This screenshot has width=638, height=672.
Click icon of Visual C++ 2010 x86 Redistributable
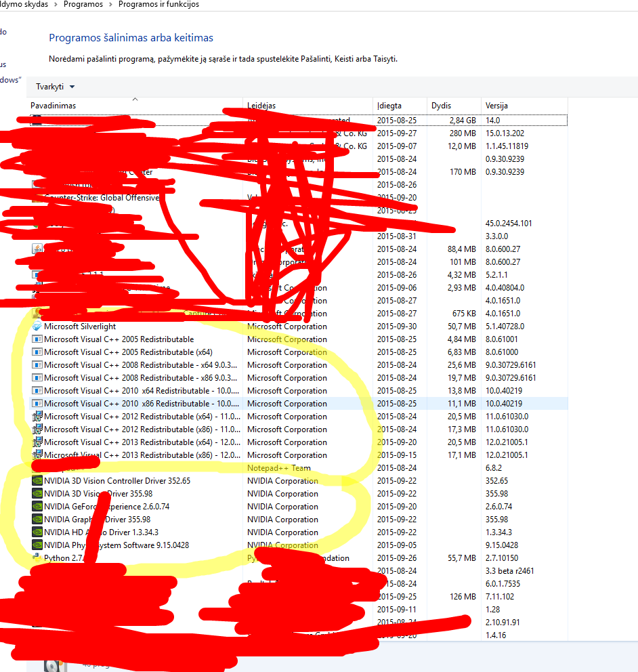(37, 403)
